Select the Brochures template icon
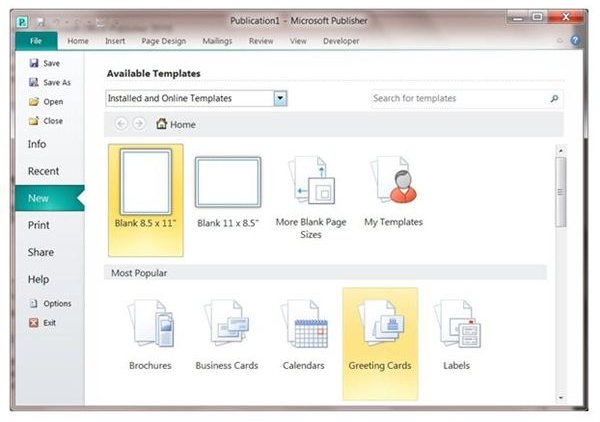This screenshot has height=422, width=600. (150, 323)
